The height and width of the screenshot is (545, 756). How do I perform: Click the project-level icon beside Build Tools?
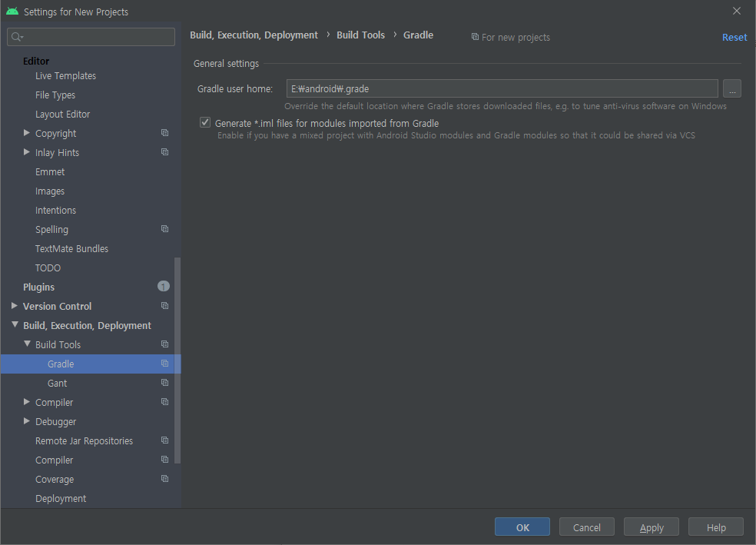pyautogui.click(x=165, y=344)
